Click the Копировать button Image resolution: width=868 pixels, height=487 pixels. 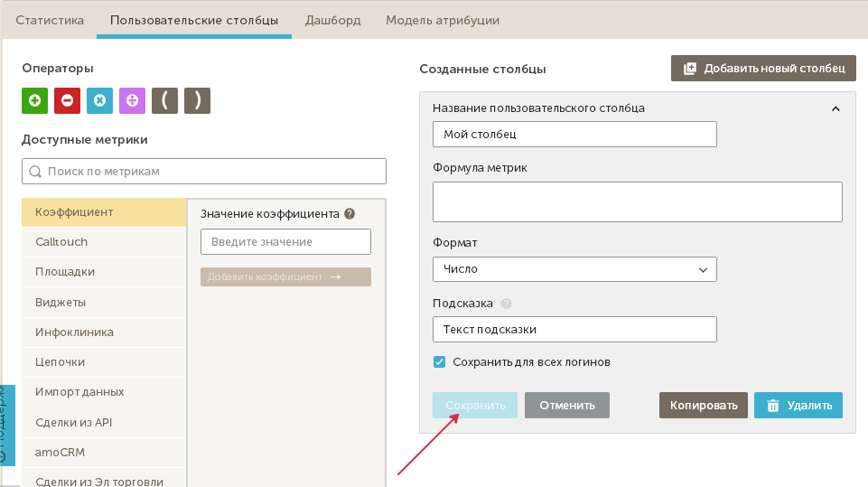pos(704,405)
